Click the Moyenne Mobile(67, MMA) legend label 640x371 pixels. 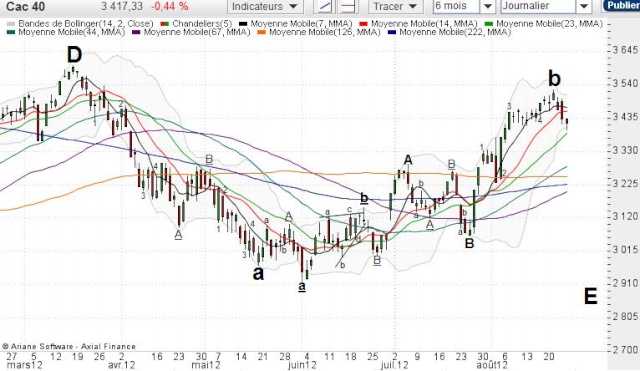(197, 32)
